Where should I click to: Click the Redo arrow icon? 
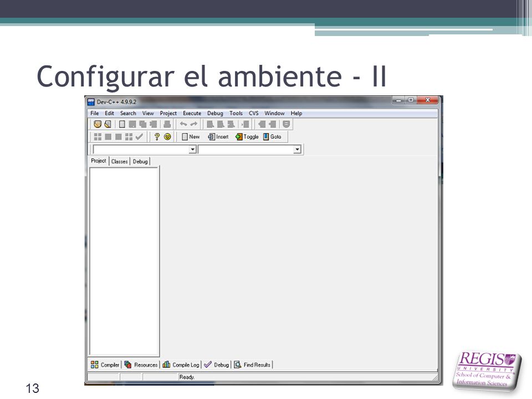(x=194, y=124)
